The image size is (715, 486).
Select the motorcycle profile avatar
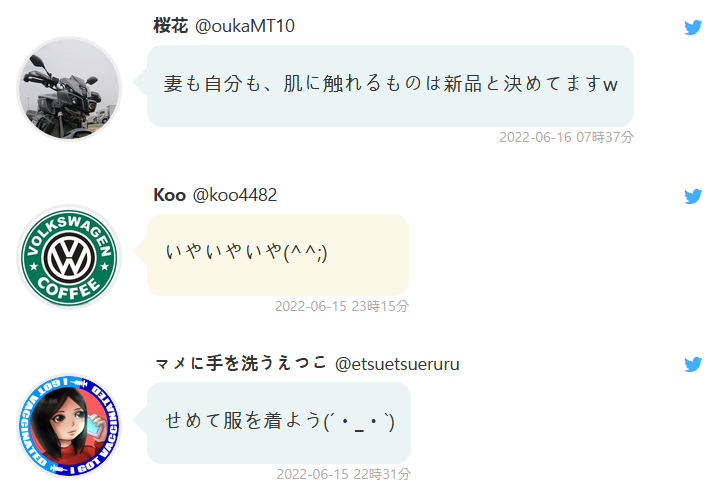tap(69, 88)
